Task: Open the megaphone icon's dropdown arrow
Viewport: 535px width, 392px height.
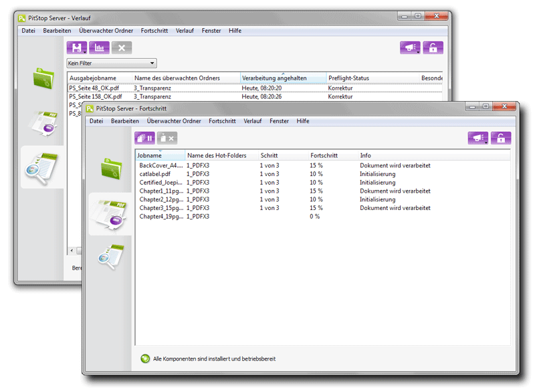Action: point(417,52)
